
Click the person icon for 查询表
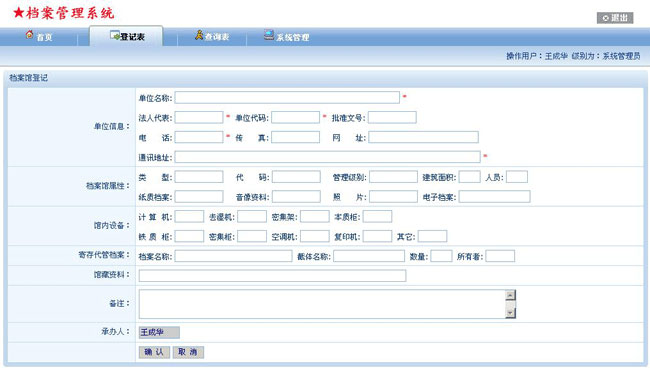click(199, 35)
